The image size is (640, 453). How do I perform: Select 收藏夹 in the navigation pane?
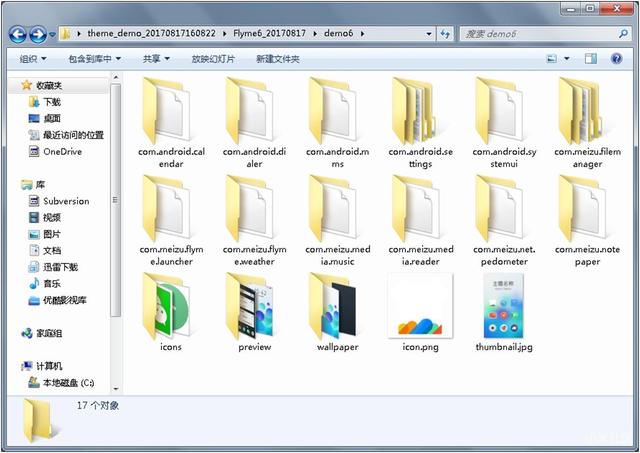coord(49,86)
